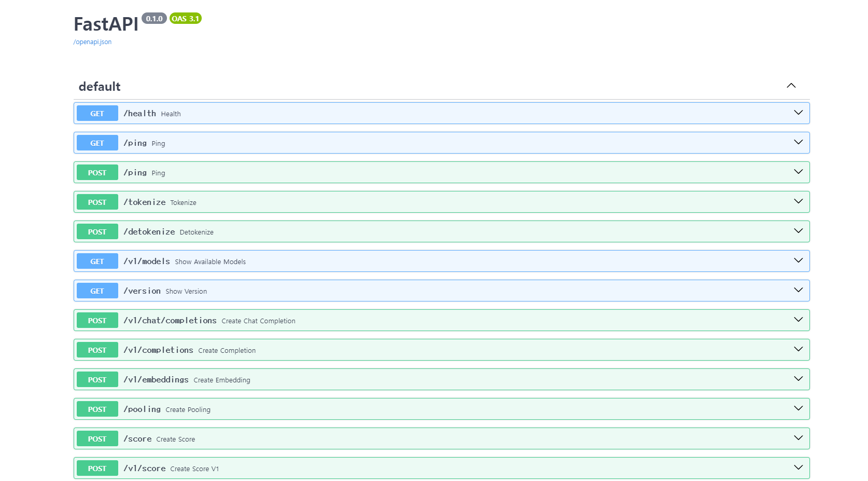Click the /detokenize endpoint path

(x=149, y=231)
